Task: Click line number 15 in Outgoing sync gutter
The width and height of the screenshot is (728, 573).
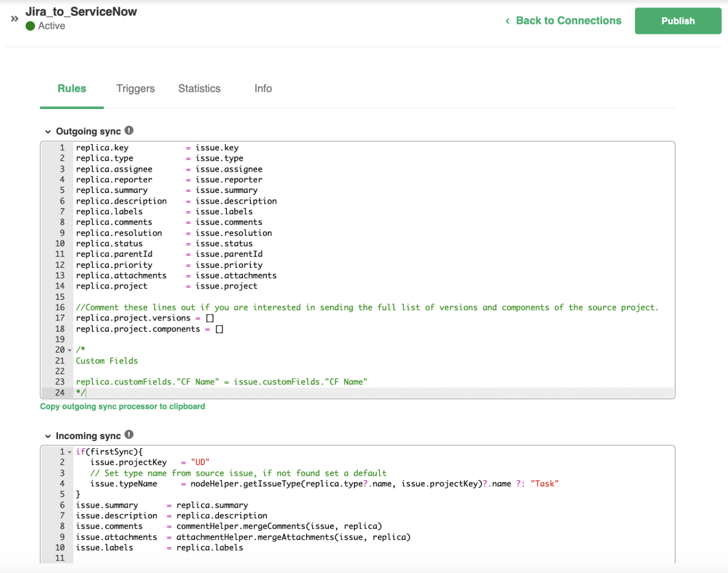Action: pyautogui.click(x=60, y=297)
